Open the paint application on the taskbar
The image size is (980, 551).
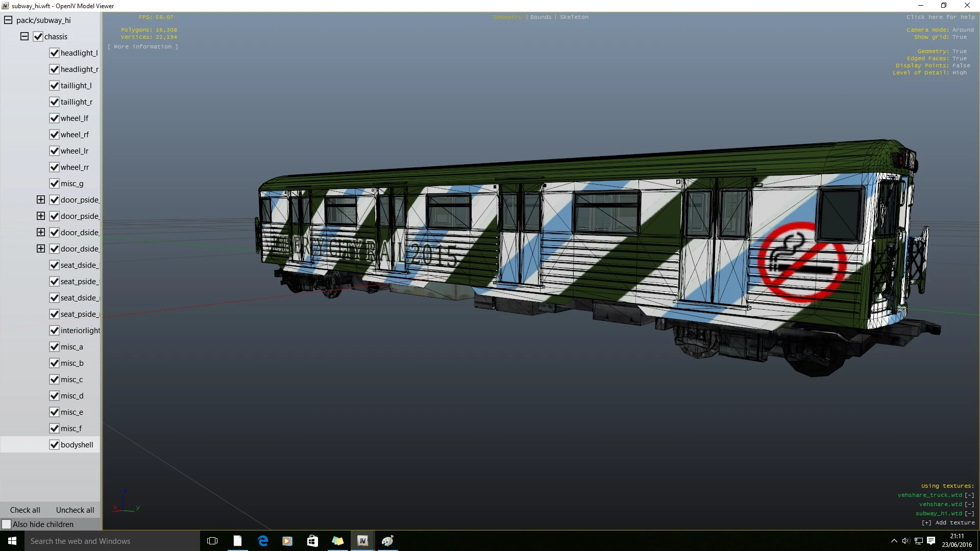coord(387,541)
